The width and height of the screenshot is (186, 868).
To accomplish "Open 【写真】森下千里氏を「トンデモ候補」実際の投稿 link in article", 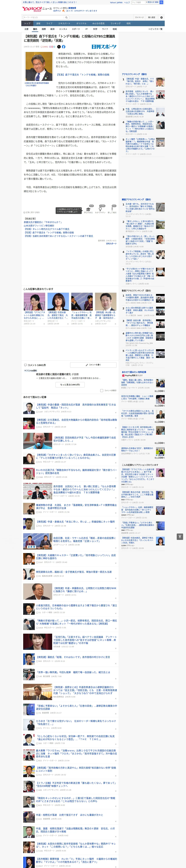I will pos(82,75).
